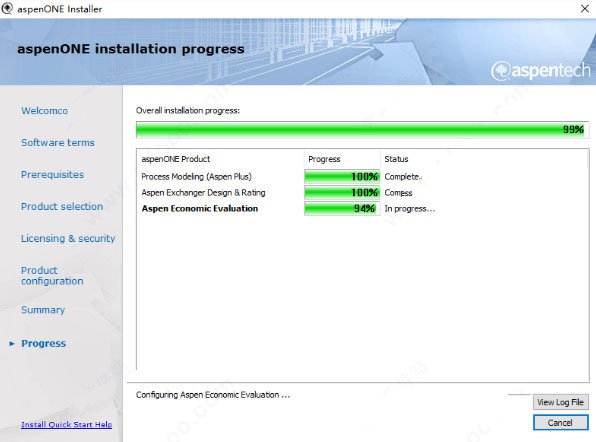Click the Status column header

click(x=396, y=159)
